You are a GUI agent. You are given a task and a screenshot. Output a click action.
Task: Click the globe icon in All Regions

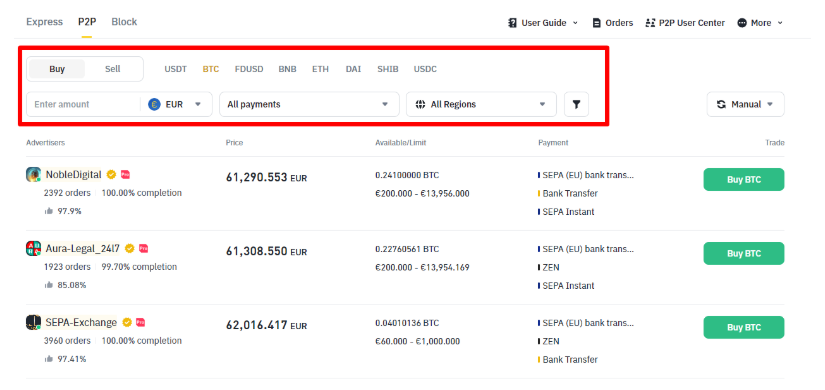point(420,104)
